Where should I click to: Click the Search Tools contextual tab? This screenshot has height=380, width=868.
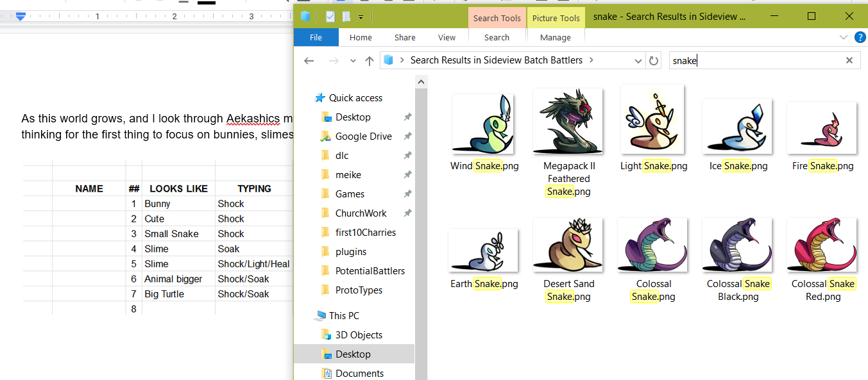(497, 18)
